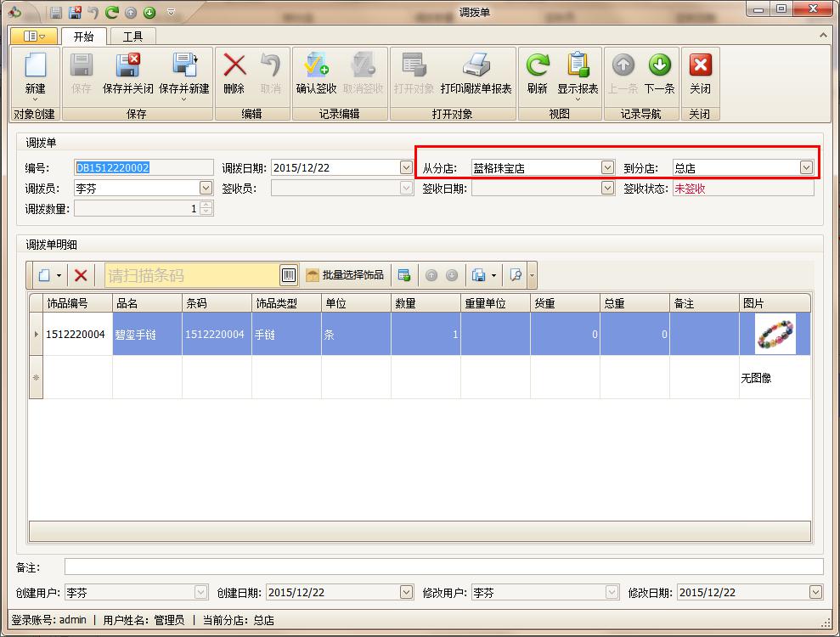Screen dimensions: 840x637
Task: Click the grid export icon after 批量选择饰品
Action: (404, 275)
